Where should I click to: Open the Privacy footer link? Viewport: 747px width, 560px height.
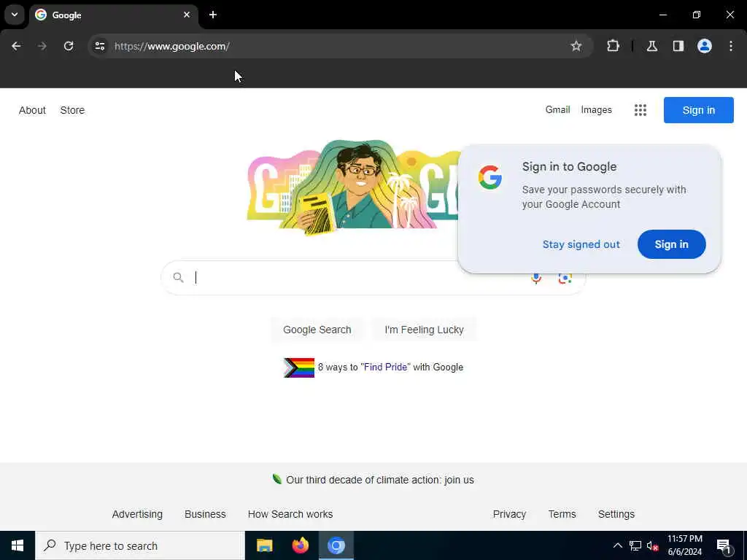[509, 514]
